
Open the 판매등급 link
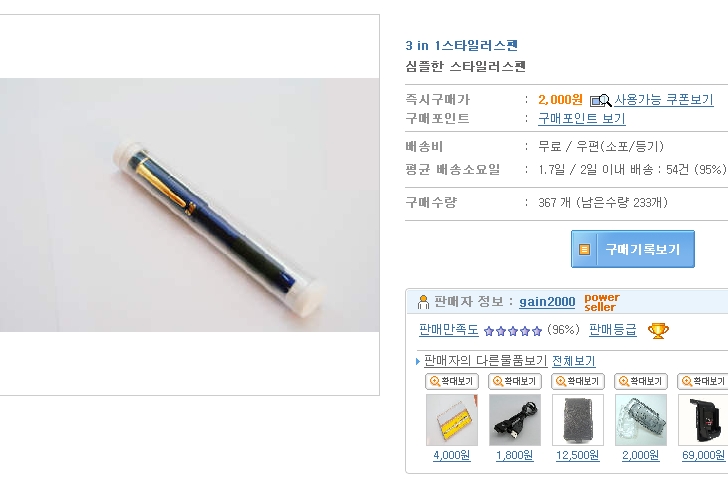point(612,330)
